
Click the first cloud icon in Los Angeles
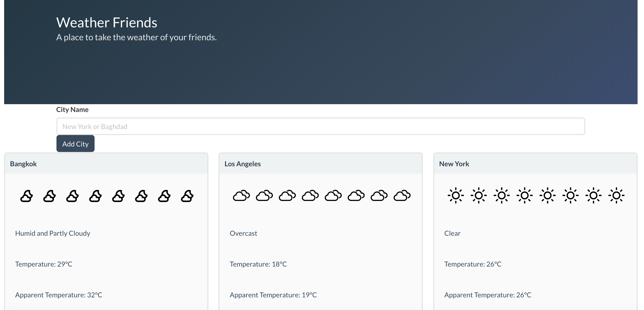[241, 196]
